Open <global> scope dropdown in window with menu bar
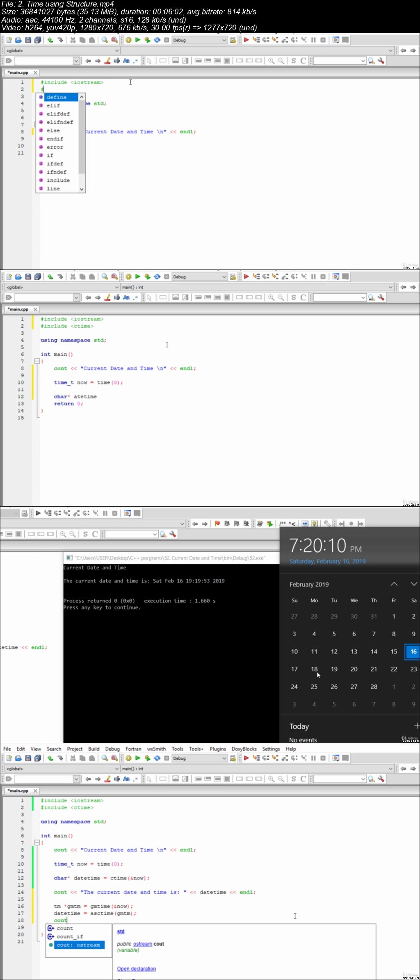This screenshot has height=980, width=420. (x=62, y=769)
